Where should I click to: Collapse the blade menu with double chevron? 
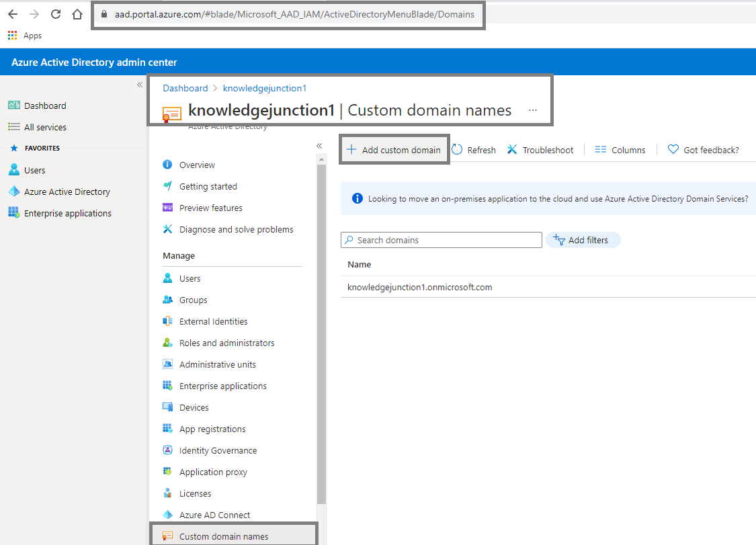319,146
